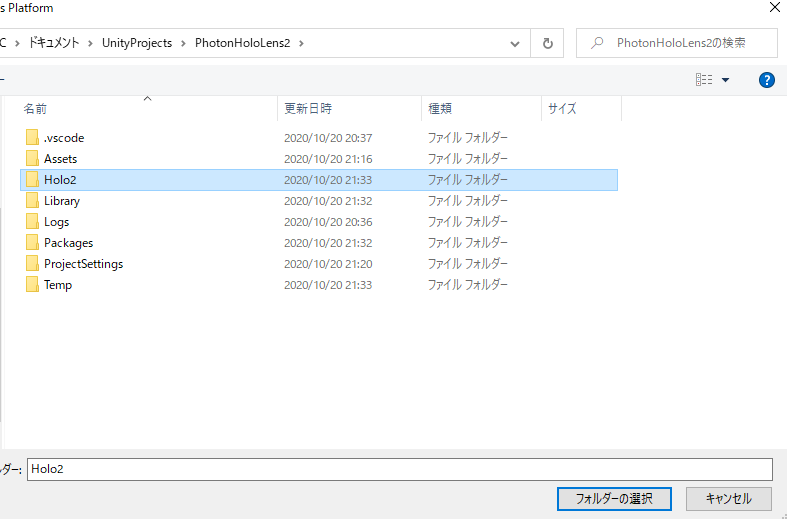Click the Holo2 folder icon
This screenshot has width=787, height=519.
tap(32, 180)
